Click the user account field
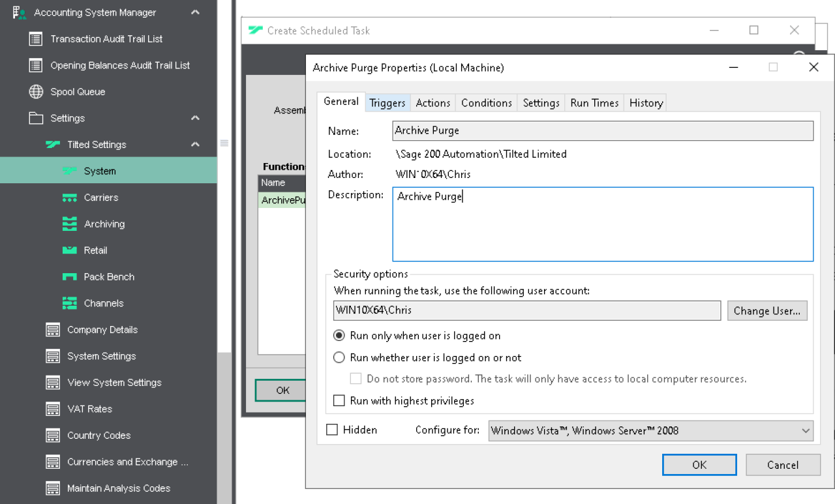Image resolution: width=835 pixels, height=504 pixels. [528, 310]
